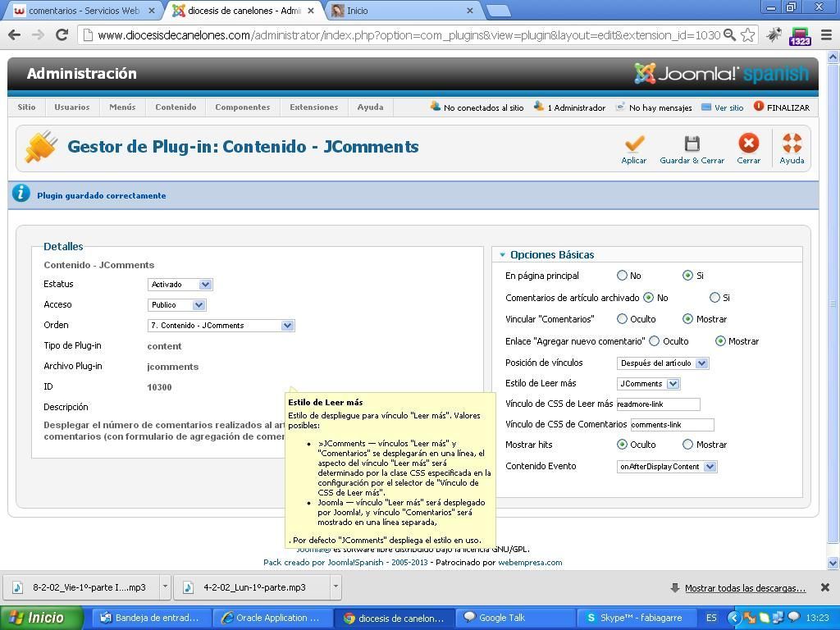The height and width of the screenshot is (630, 840).
Task: Open Skype in the taskbar
Action: [637, 618]
